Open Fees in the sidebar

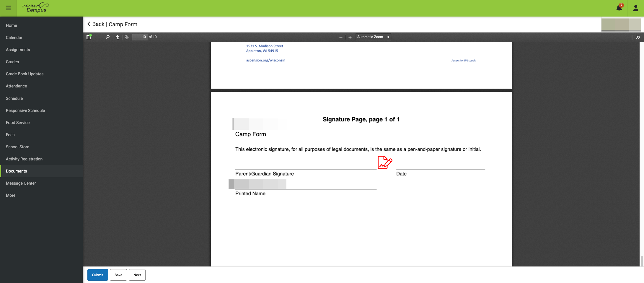[41, 135]
